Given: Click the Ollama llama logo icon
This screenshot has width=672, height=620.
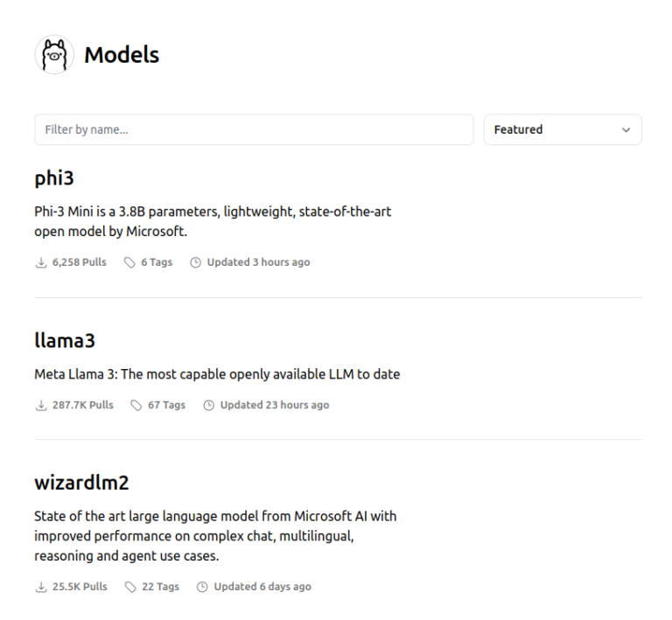Looking at the screenshot, I should click(54, 54).
